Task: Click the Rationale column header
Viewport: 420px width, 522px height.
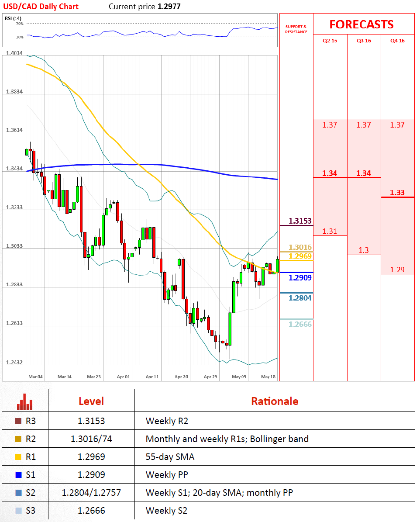Action: 275,401
